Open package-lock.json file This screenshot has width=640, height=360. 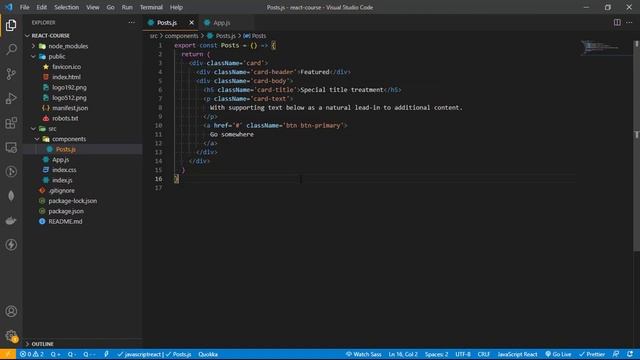pyautogui.click(x=73, y=201)
